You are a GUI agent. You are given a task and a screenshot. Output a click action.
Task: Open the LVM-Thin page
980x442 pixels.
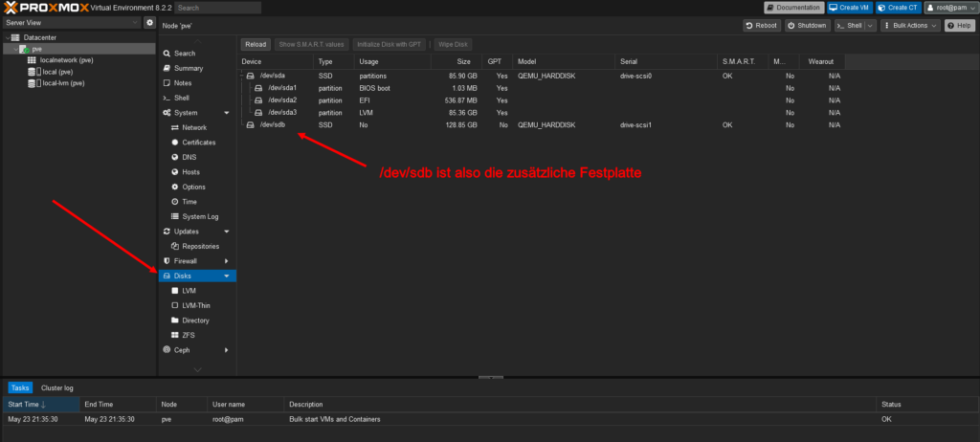point(195,305)
